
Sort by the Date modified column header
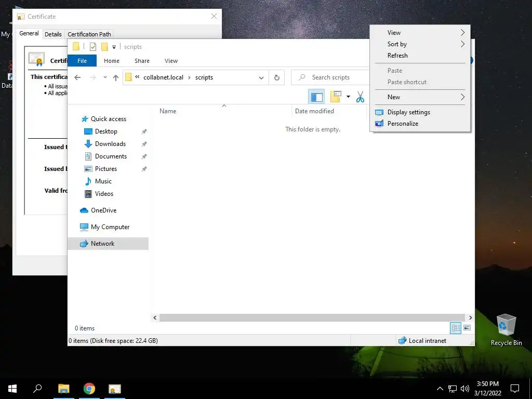(x=314, y=111)
